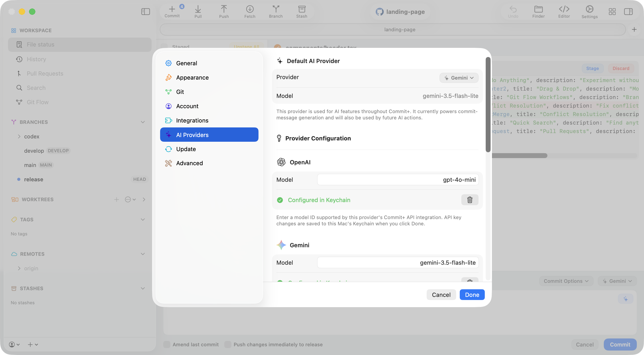Image resolution: width=644 pixels, height=355 pixels.
Task: Click the Gemini model input field
Action: (398, 262)
